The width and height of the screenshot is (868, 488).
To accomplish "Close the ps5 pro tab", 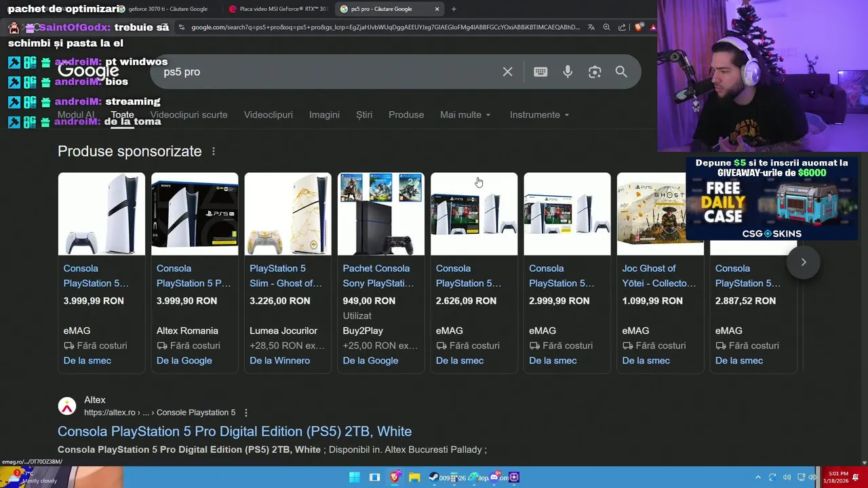I will (x=437, y=9).
